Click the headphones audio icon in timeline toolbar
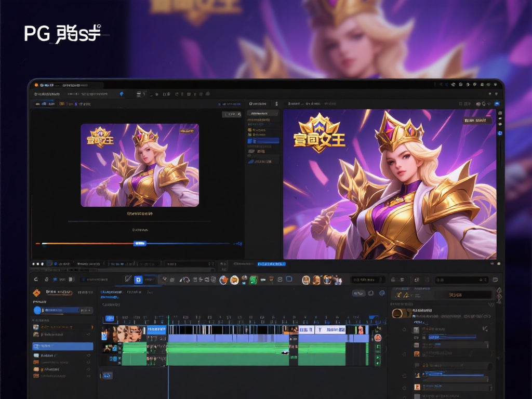This screenshot has width=532, height=399. coord(185,280)
